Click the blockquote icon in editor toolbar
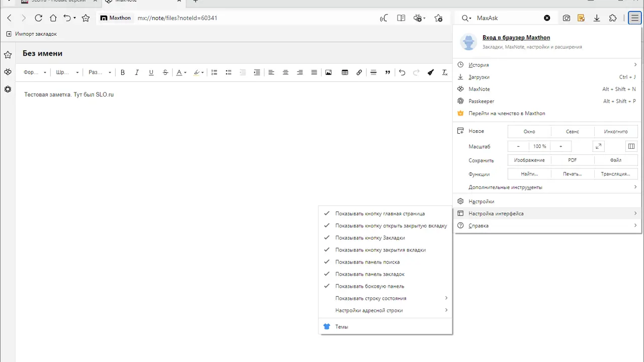This screenshot has height=362, width=644. (x=387, y=72)
